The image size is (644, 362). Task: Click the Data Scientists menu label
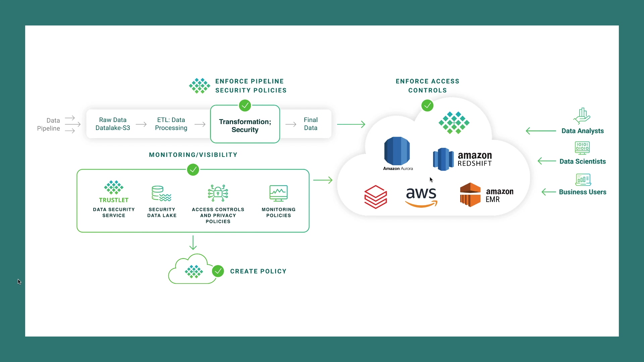click(583, 161)
